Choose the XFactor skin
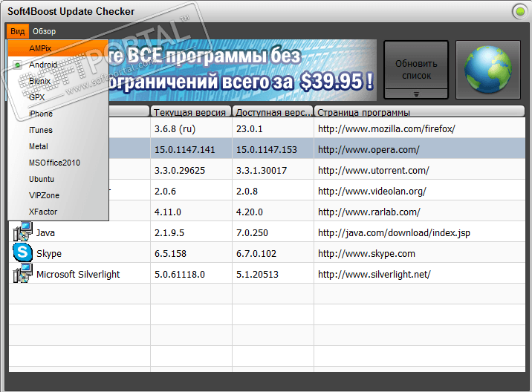This screenshot has width=532, height=392. tap(58, 212)
